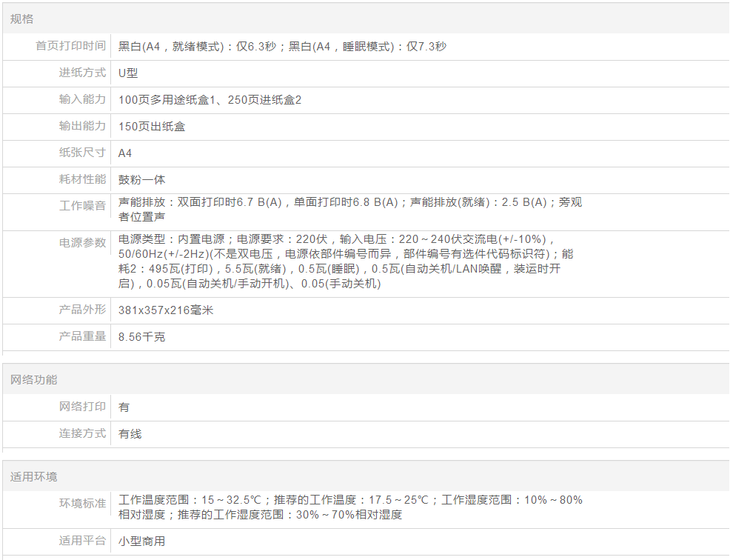Click the 适用环境 section header

[33, 477]
